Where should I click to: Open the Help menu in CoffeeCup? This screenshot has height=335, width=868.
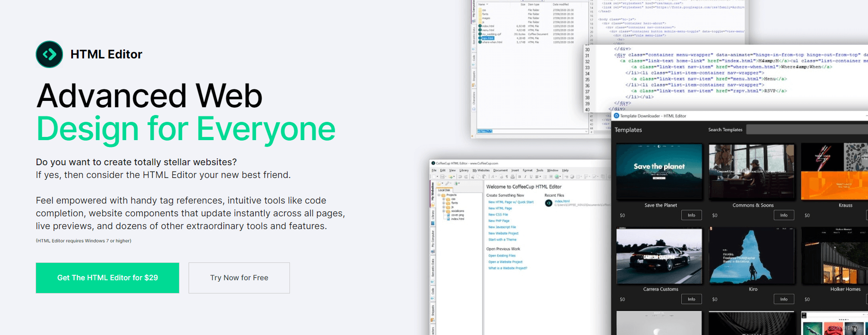(565, 170)
